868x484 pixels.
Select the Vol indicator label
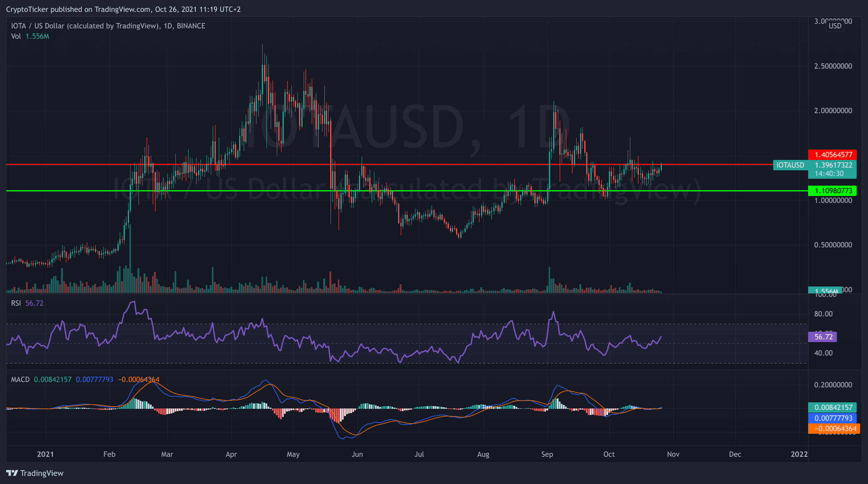pyautogui.click(x=16, y=36)
